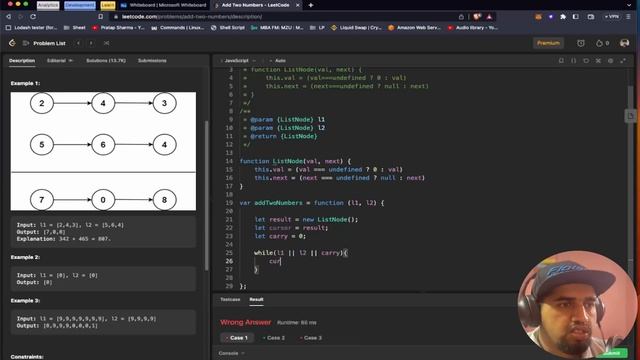This screenshot has width=640, height=360.
Task: Switch to the Testcase tab
Action: [230, 299]
